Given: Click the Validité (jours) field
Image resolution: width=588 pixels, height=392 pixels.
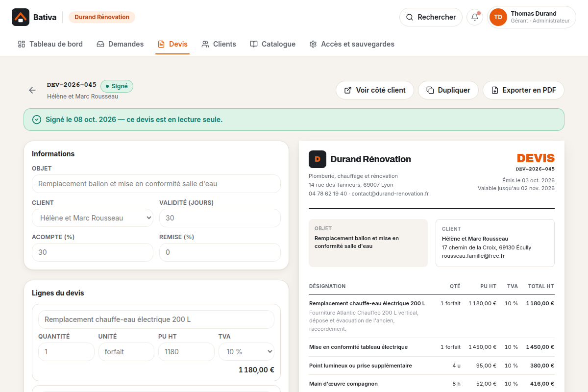Looking at the screenshot, I should tap(220, 218).
